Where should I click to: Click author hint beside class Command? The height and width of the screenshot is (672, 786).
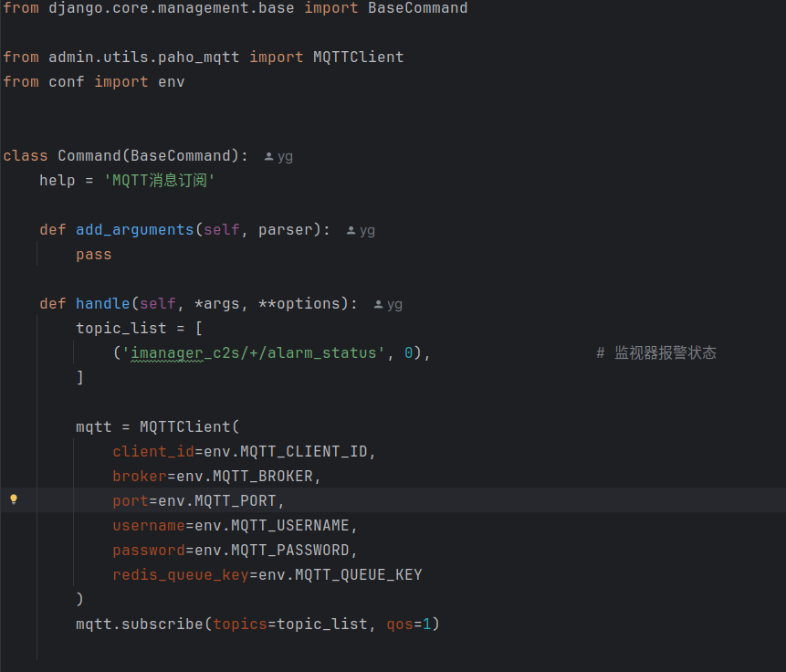278,156
